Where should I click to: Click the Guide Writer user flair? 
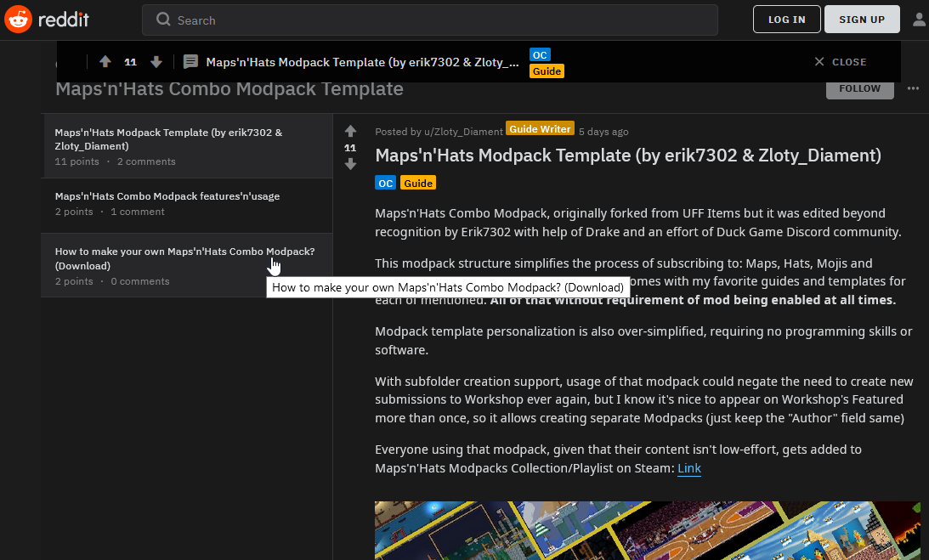click(x=540, y=128)
